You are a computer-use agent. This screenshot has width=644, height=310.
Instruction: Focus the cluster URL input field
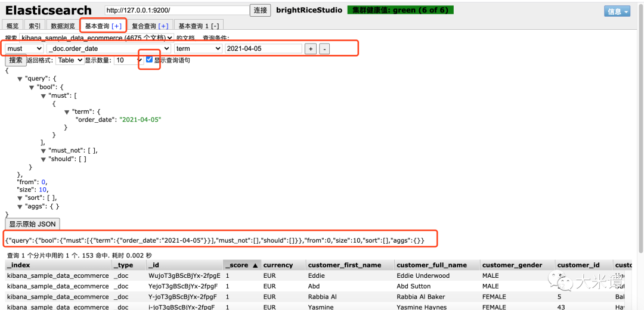[177, 10]
